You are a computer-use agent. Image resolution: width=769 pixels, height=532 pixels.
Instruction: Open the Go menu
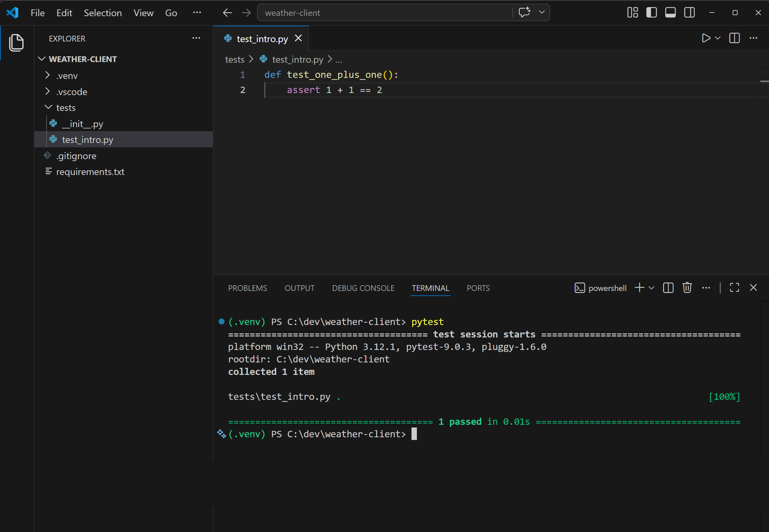(171, 13)
